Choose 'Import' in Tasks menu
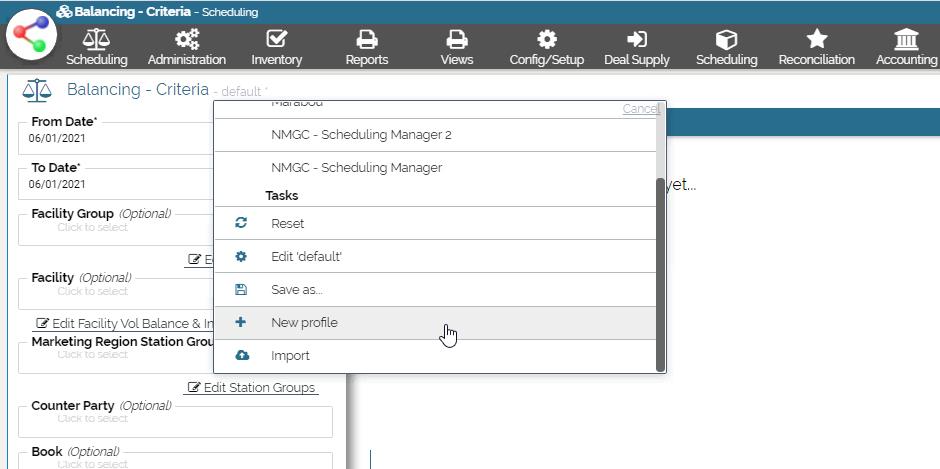Viewport: 940px width, 469px height. coord(290,356)
